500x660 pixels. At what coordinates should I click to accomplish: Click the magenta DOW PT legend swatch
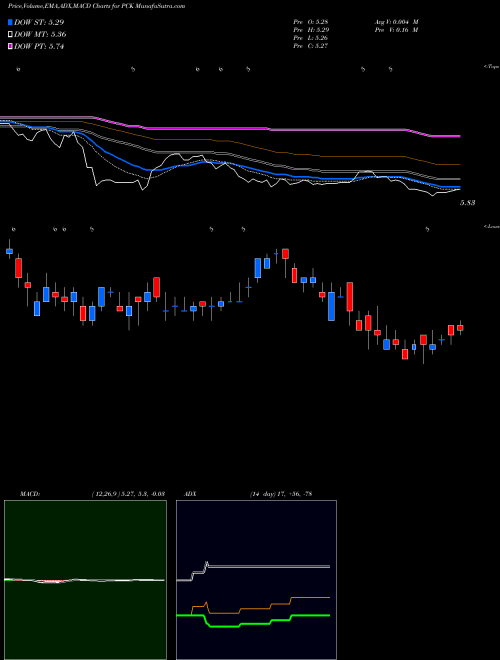[x=11, y=47]
